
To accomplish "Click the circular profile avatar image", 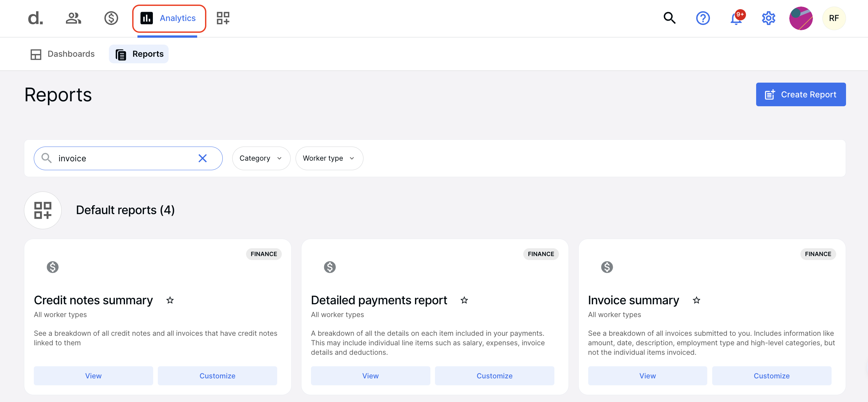I will pyautogui.click(x=801, y=18).
